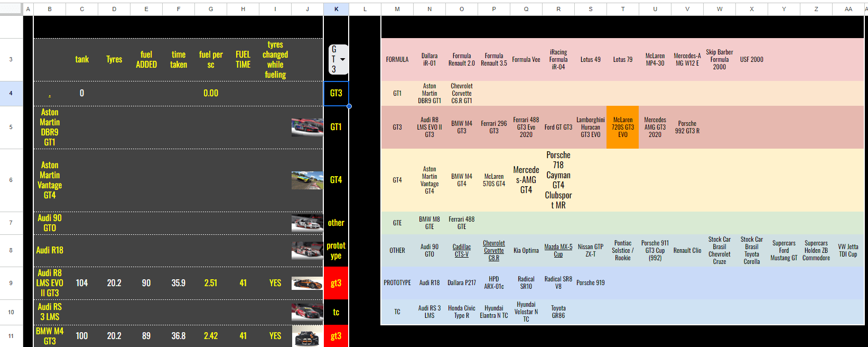Open the Mazda MX-5 Cup link

tap(558, 251)
